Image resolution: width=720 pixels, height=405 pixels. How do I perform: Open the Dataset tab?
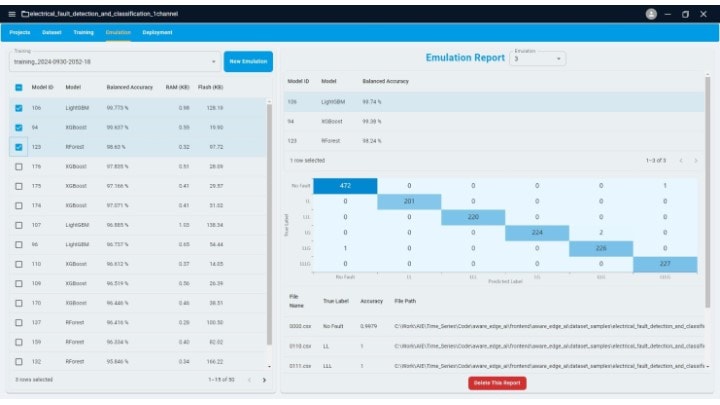(51, 32)
